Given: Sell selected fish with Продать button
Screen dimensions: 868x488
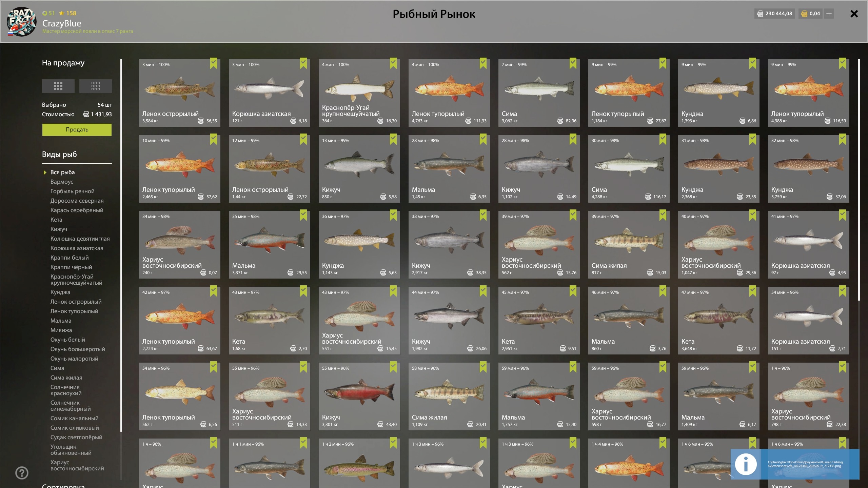Looking at the screenshot, I should pyautogui.click(x=77, y=130).
